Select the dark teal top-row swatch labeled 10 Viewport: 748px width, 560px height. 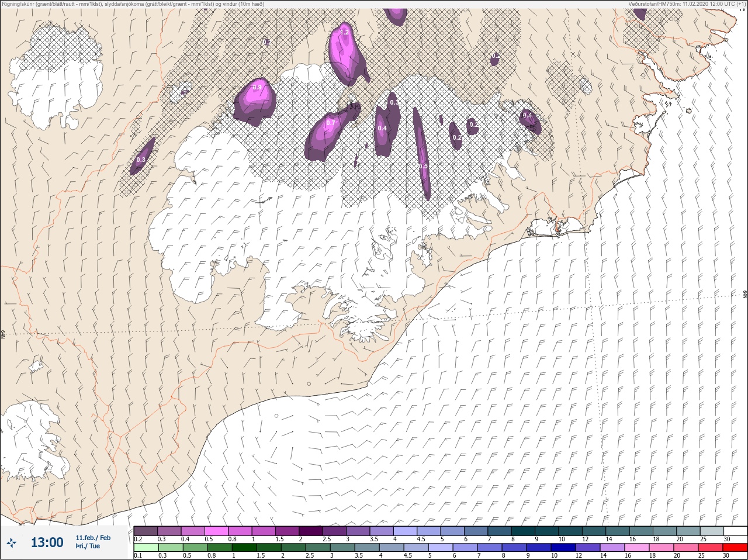click(x=570, y=531)
